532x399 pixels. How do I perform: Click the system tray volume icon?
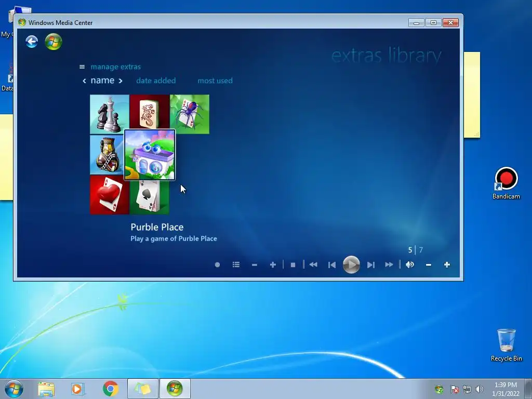[480, 389]
